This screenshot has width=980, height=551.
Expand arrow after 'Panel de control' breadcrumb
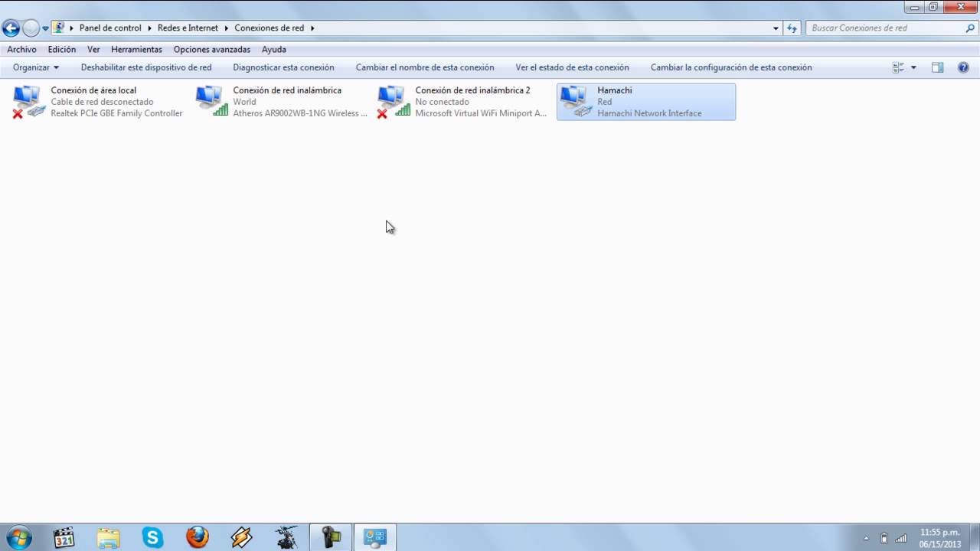pyautogui.click(x=149, y=28)
